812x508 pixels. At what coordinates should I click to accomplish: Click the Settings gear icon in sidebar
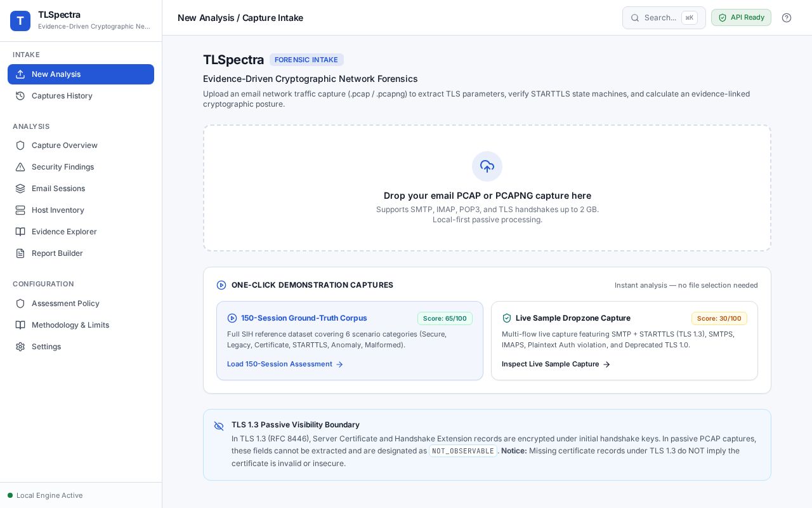pyautogui.click(x=20, y=347)
